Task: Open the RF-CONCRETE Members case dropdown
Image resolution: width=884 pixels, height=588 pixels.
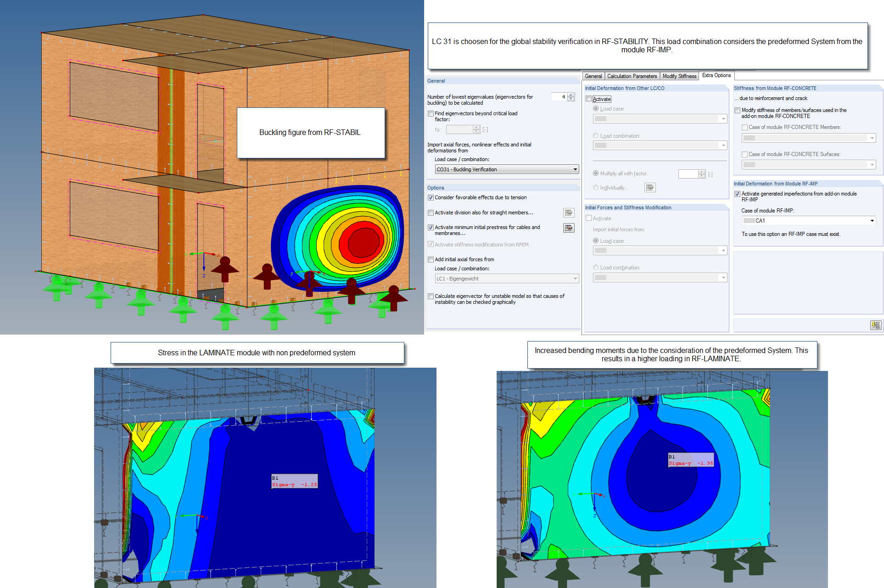Action: (x=872, y=138)
